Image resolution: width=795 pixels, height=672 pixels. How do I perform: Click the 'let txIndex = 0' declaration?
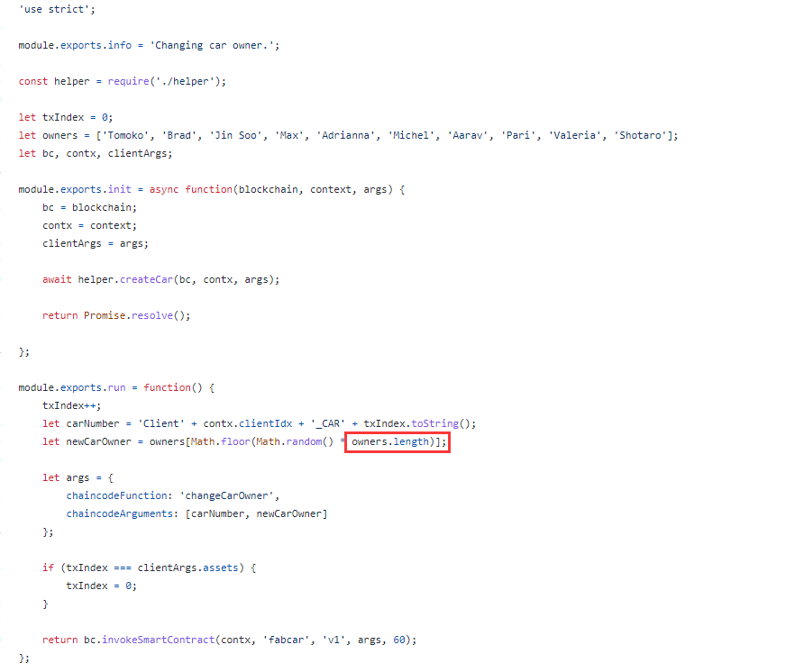(x=66, y=117)
